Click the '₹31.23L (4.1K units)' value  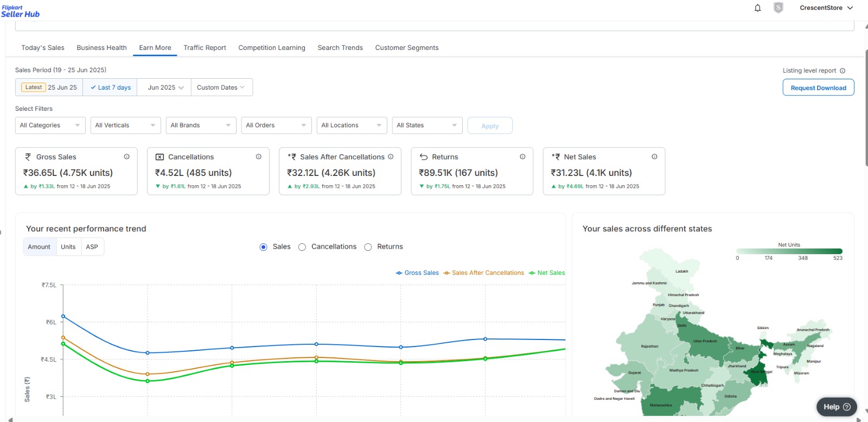[591, 173]
